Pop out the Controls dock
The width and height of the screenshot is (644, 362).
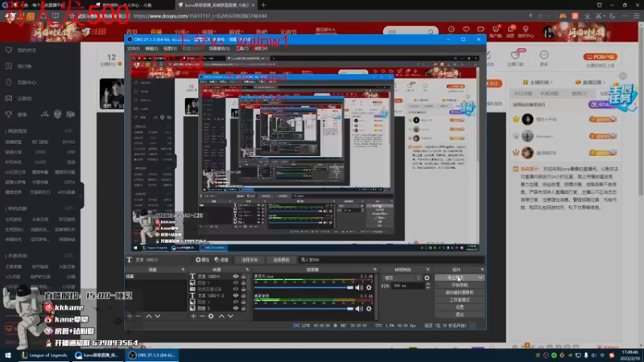(x=481, y=269)
